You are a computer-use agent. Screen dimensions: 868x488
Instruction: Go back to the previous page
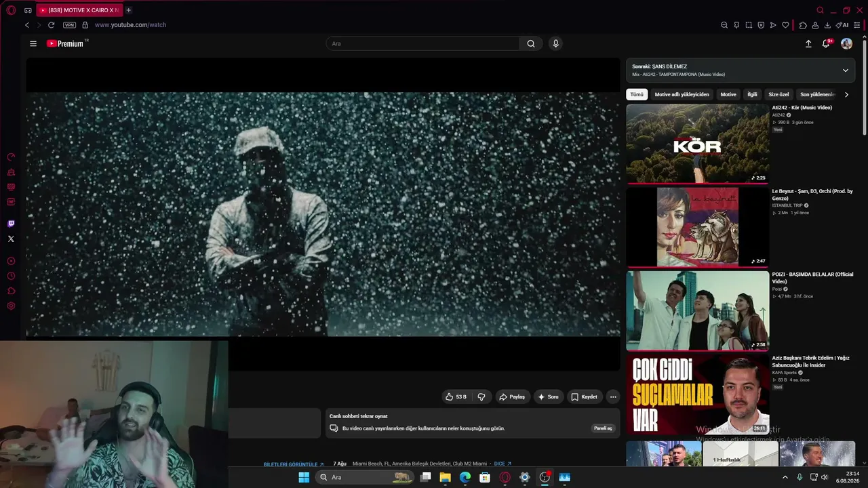(27, 25)
